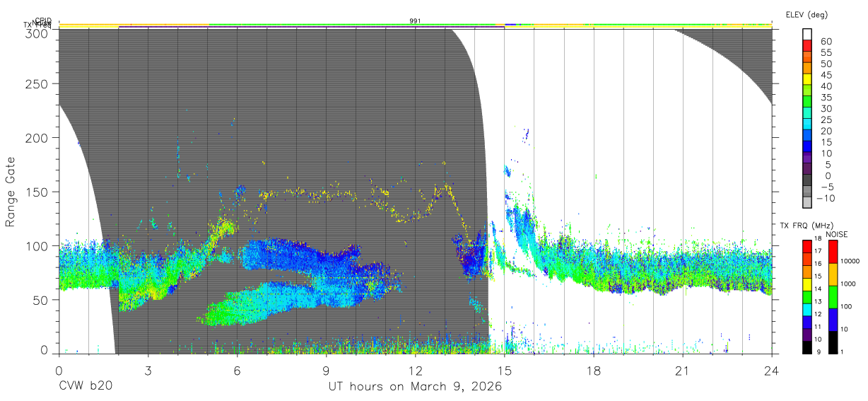Image resolution: width=868 pixels, height=401 pixels.
Task: Click the '14' label on TX FRQ scale
Action: click(817, 289)
